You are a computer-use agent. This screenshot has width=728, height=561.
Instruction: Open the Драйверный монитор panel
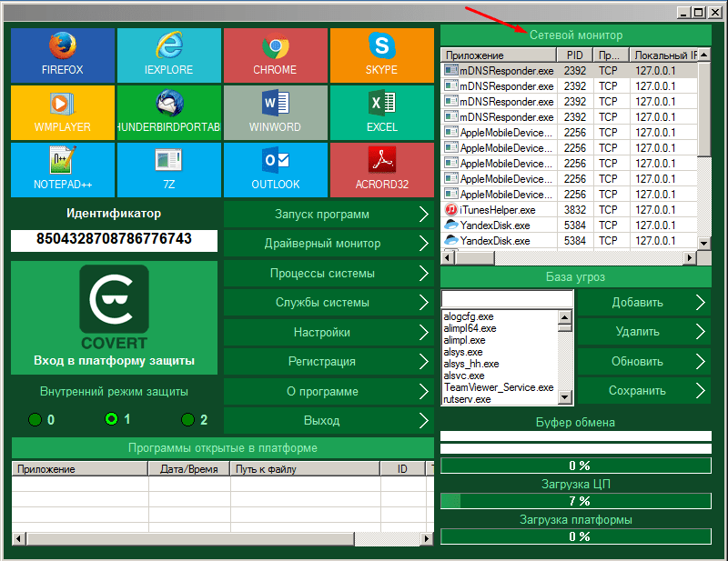coord(328,244)
